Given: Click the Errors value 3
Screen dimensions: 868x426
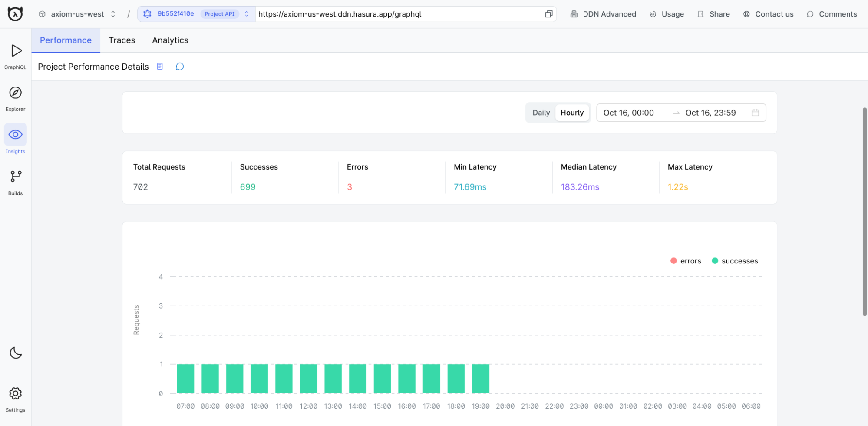Looking at the screenshot, I should tap(349, 187).
